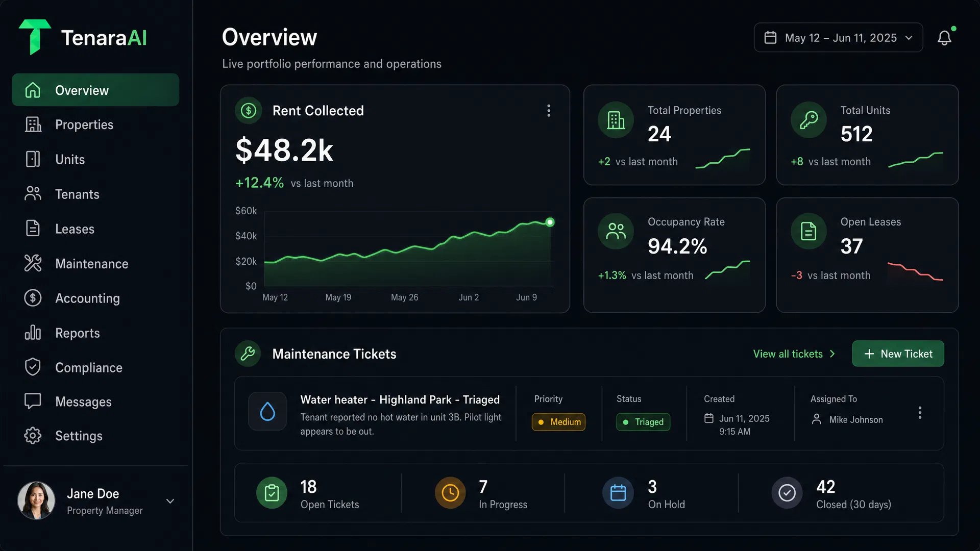Click the Occupancy Rate people icon
Screen dimensions: 980x551
click(616, 231)
